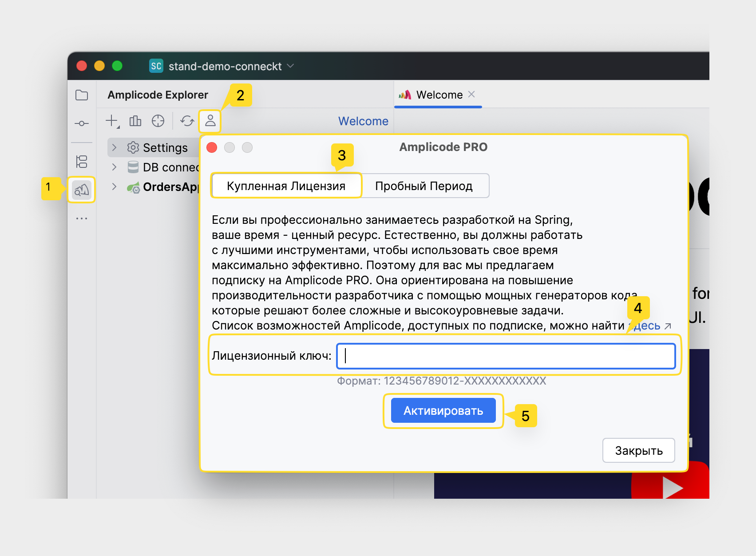Click the Активировать button

[443, 411]
